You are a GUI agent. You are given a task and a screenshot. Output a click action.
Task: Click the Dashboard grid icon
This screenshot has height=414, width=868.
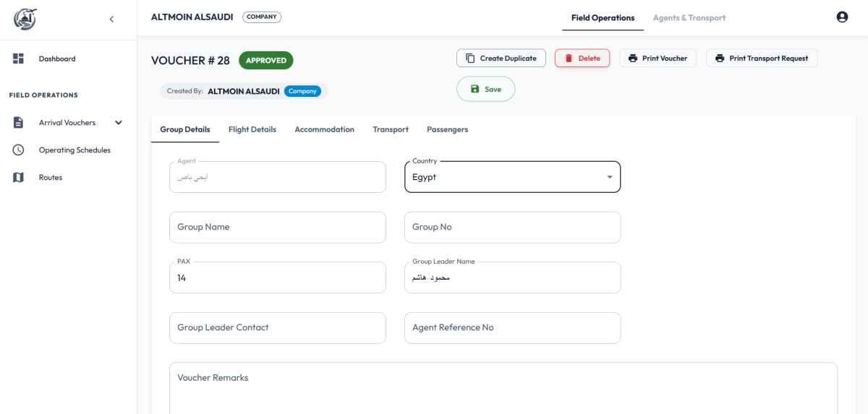(x=19, y=59)
